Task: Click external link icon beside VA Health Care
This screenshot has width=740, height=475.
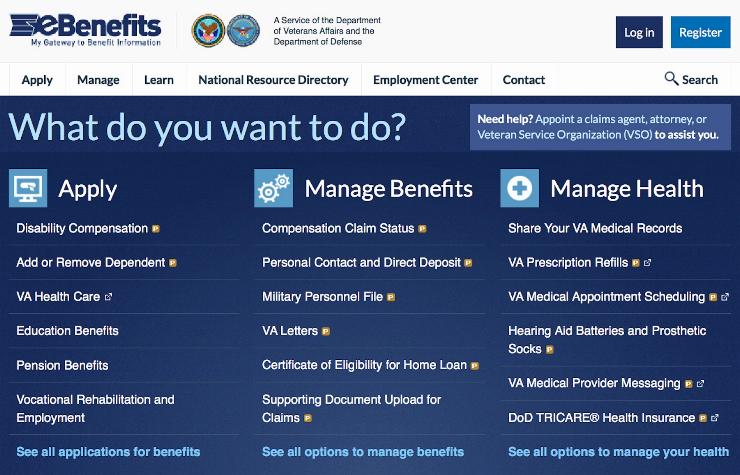Action: point(109,297)
